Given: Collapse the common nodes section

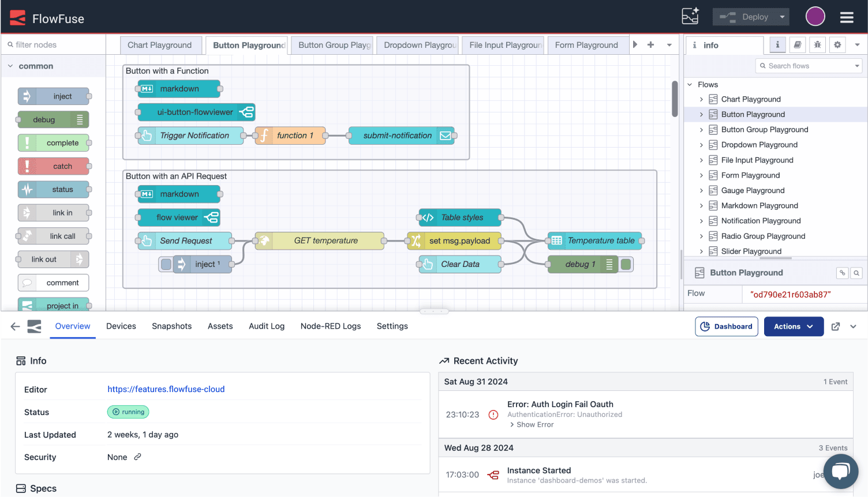Looking at the screenshot, I should click(x=10, y=66).
